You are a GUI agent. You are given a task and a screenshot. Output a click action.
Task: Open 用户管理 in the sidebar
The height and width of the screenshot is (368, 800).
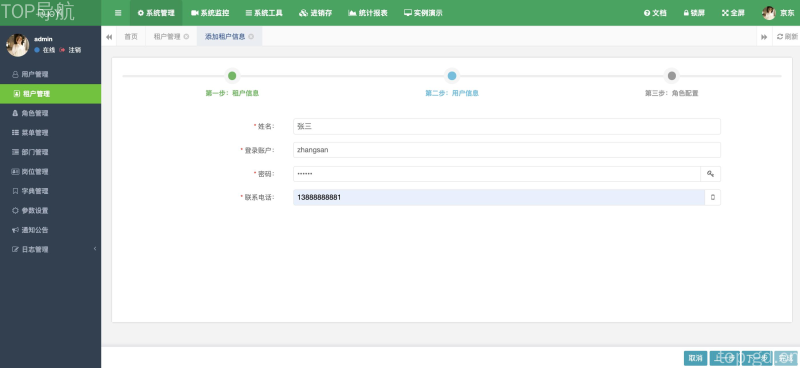click(x=51, y=75)
